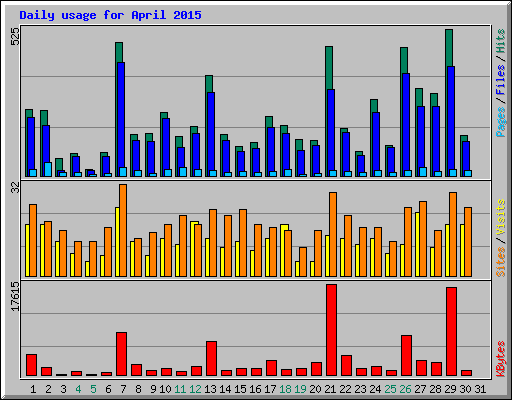Select the tallest red KBytes bar for day 21
512x400 pixels.
pyautogui.click(x=331, y=330)
